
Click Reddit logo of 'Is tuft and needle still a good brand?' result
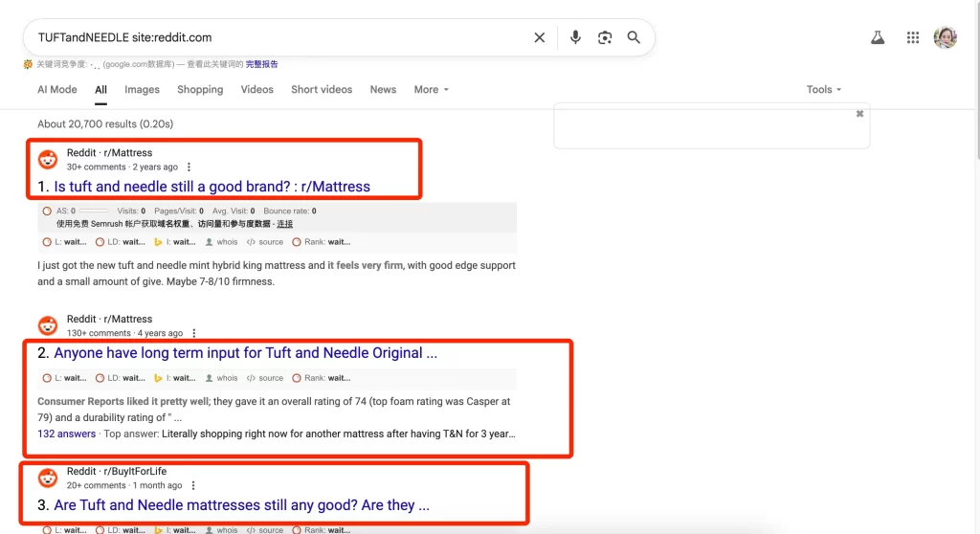[x=48, y=160]
